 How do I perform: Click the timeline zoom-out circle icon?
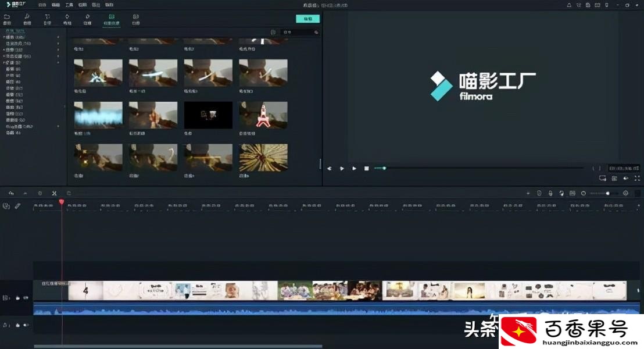pyautogui.click(x=583, y=193)
